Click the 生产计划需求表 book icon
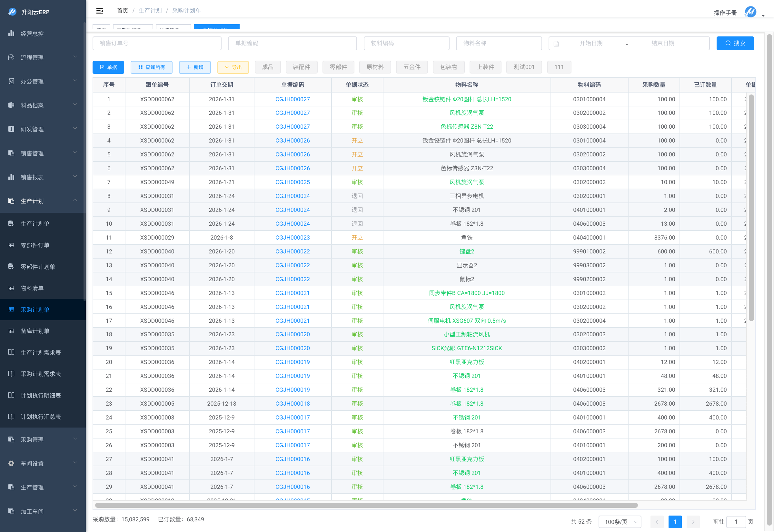Screen dimensions: 774x532 pyautogui.click(x=11, y=352)
